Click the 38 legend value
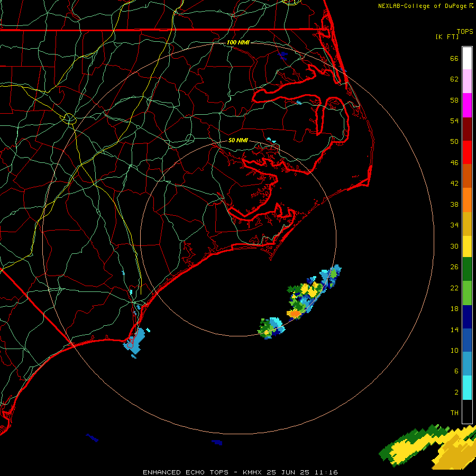Viewport: 476px width, 476px height. [454, 204]
